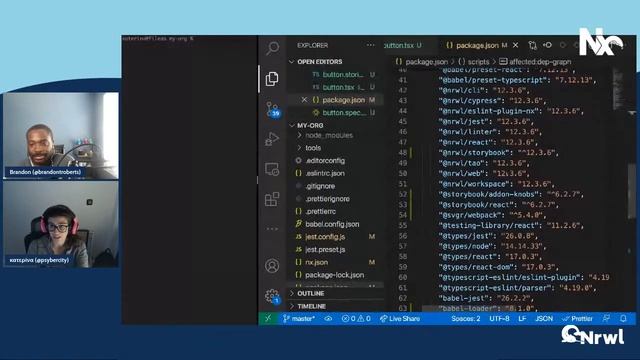Open Explorer views and more actions menu
The image size is (640, 360).
[370, 45]
